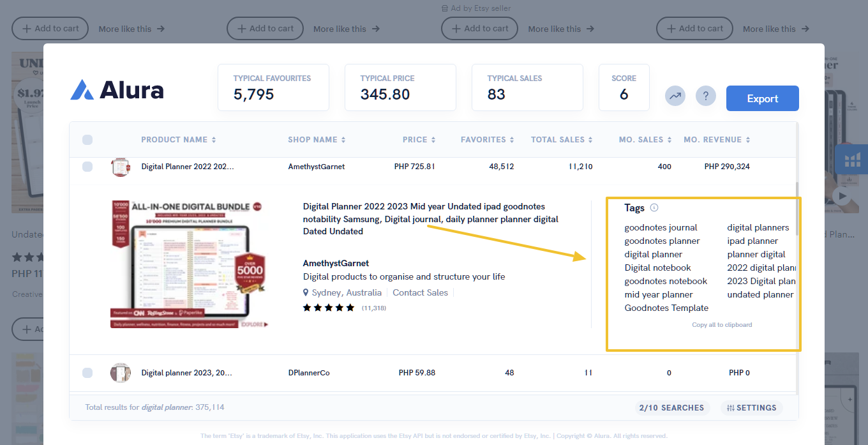Click the Alura side tab chart icon

[x=852, y=160]
